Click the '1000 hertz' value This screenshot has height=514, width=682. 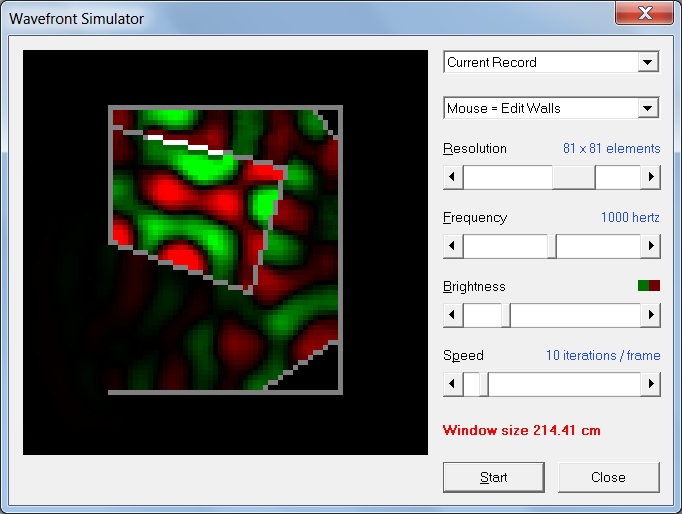630,217
